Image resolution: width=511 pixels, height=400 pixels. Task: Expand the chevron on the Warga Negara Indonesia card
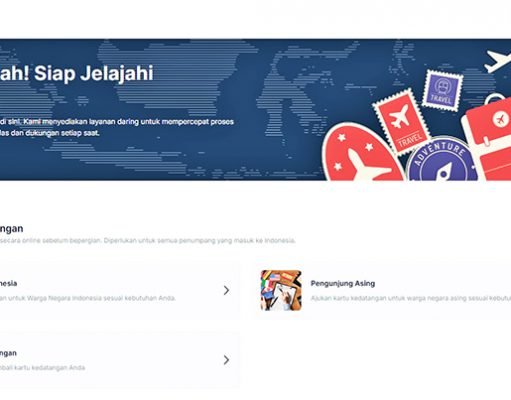coord(226,290)
